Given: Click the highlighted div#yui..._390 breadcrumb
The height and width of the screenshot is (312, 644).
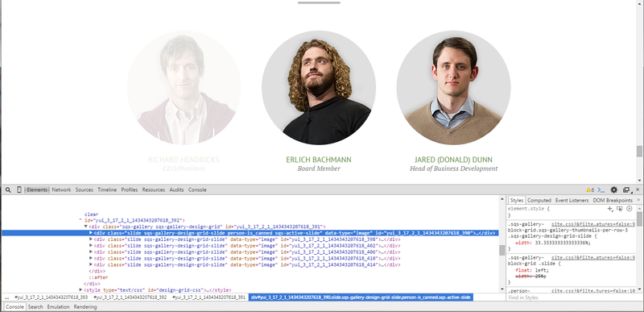Looking at the screenshot, I should (361, 297).
